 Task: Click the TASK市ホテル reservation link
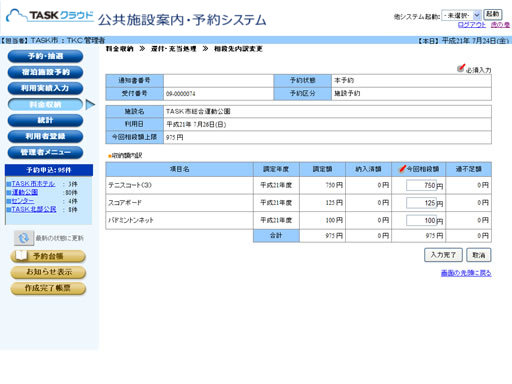click(33, 184)
